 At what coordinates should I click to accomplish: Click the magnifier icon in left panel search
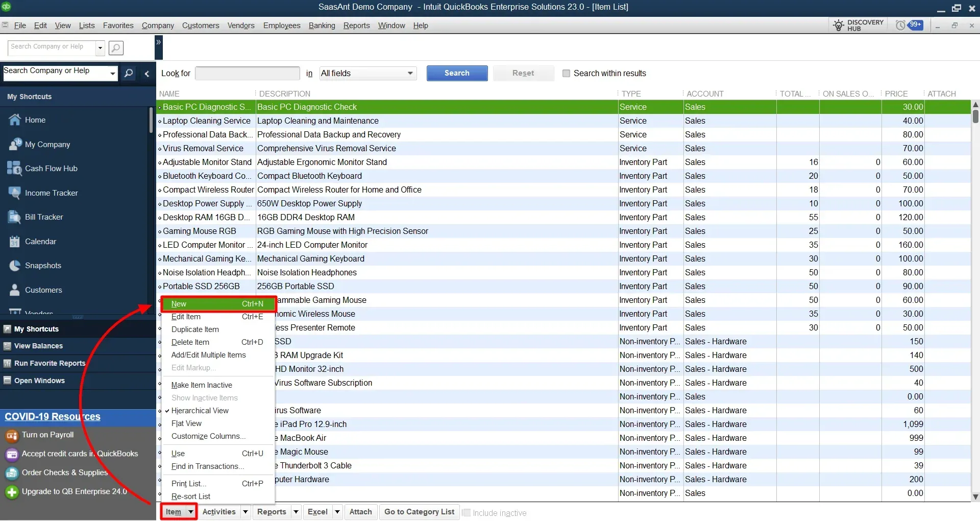click(129, 73)
